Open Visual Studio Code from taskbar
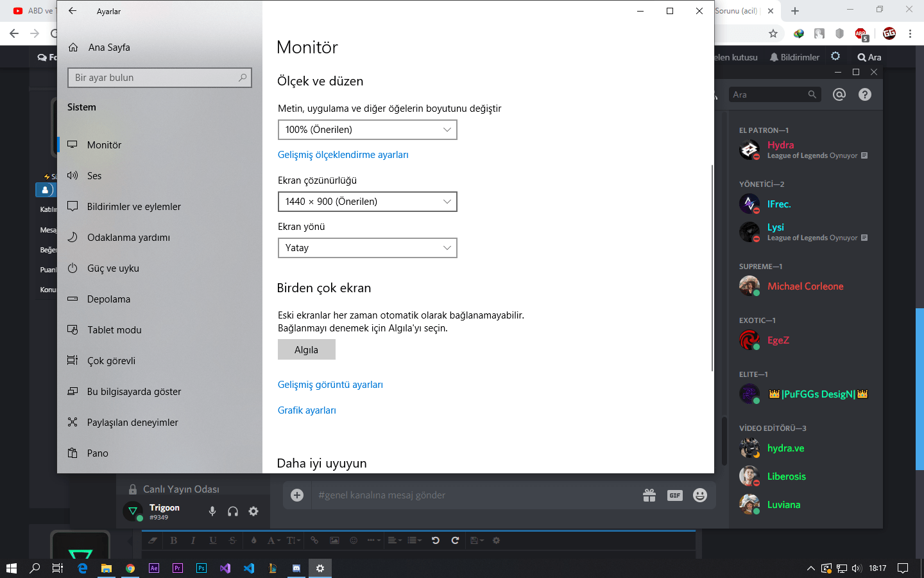 coord(249,568)
